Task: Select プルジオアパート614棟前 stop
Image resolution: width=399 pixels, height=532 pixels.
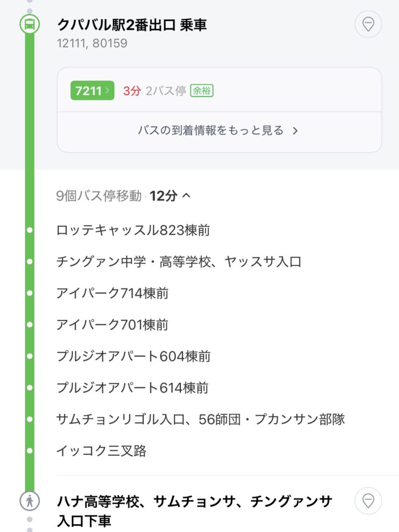Action: (x=133, y=388)
